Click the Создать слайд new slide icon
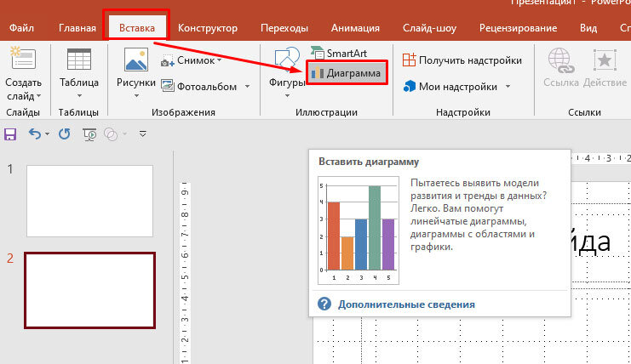Viewport: 631px width, 364px height. tap(23, 59)
